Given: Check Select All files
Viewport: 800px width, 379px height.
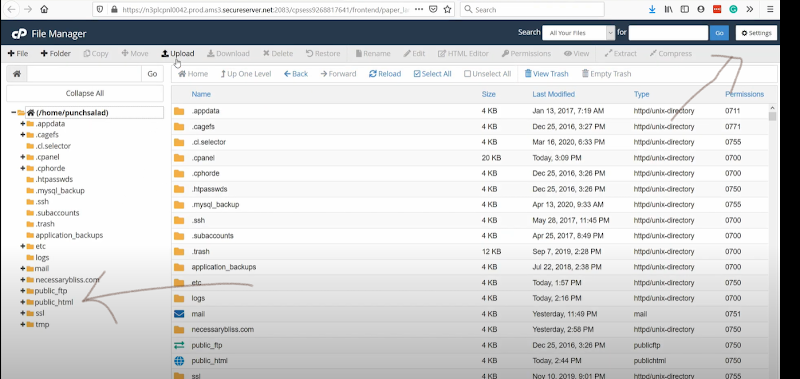Looking at the screenshot, I should pyautogui.click(x=433, y=74).
